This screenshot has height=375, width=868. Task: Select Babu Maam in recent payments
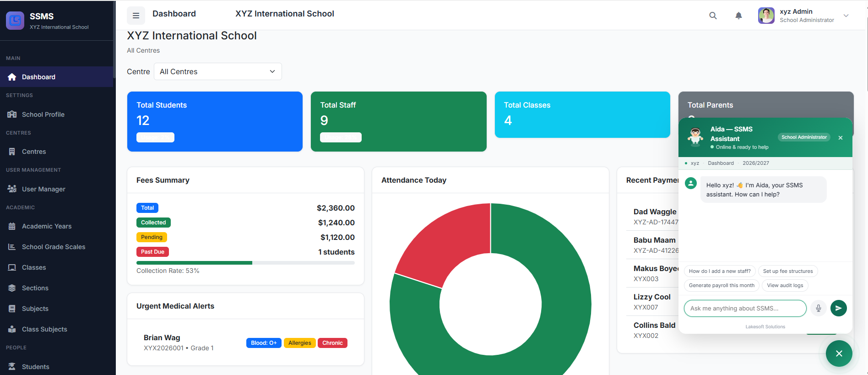655,240
